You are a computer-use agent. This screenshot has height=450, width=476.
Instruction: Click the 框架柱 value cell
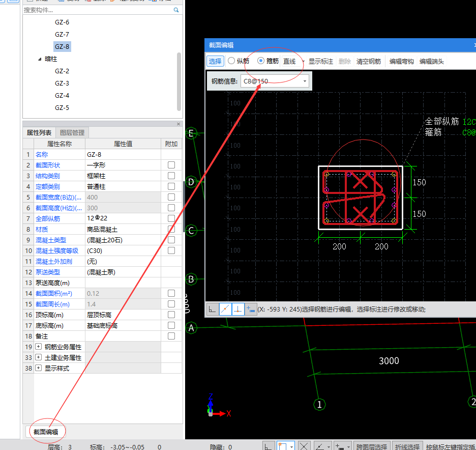tap(123, 176)
